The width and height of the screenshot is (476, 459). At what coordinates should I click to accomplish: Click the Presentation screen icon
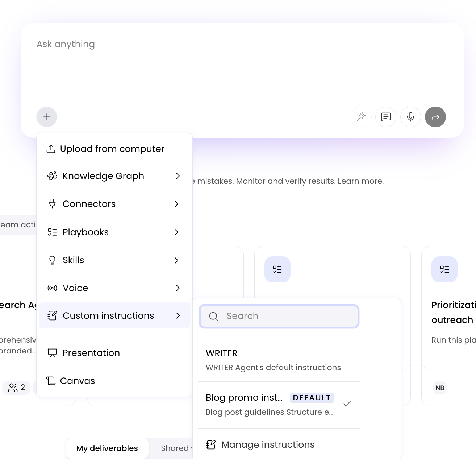(x=52, y=353)
